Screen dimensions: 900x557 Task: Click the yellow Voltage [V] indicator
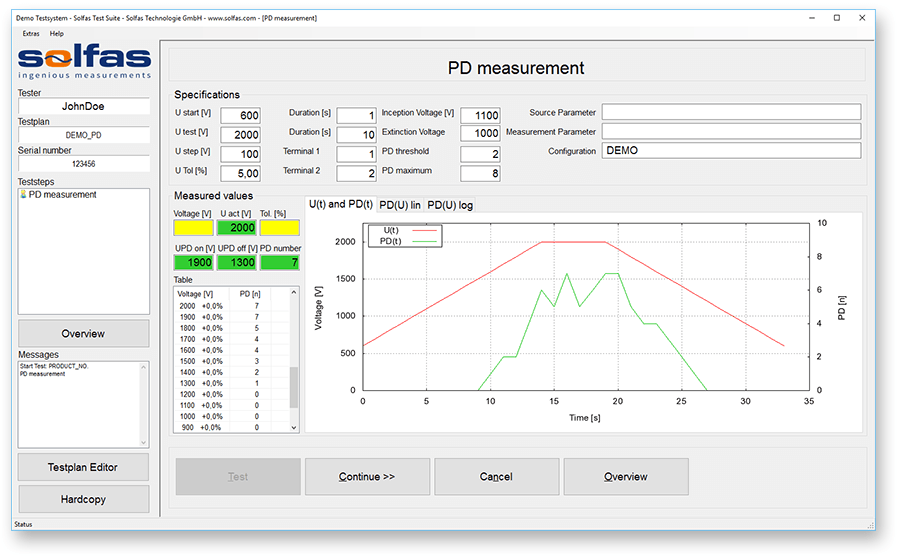[x=193, y=228]
